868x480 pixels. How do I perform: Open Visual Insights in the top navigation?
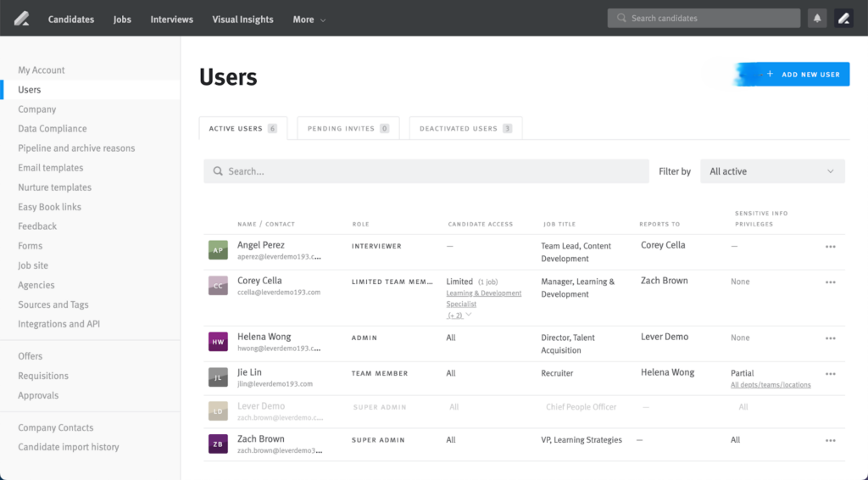242,20
